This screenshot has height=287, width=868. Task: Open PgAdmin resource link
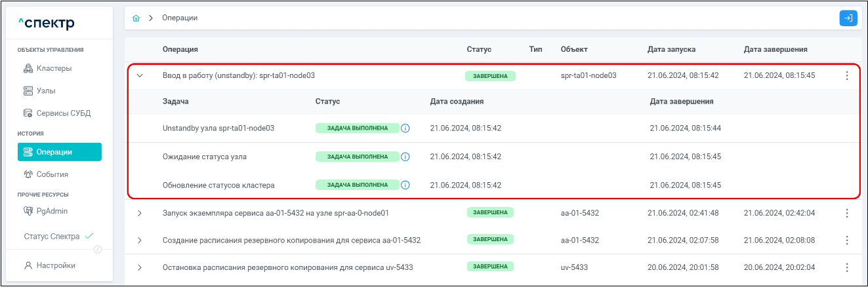(x=52, y=211)
